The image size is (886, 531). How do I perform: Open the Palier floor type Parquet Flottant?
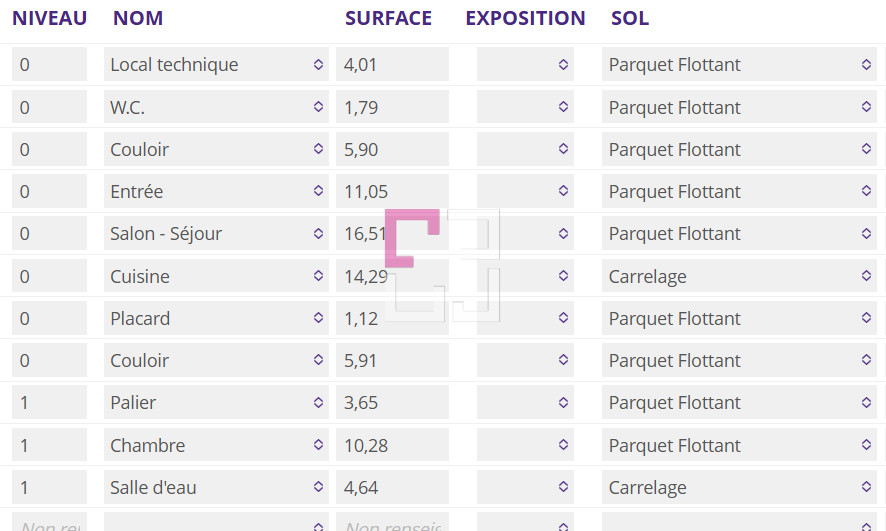click(x=739, y=402)
